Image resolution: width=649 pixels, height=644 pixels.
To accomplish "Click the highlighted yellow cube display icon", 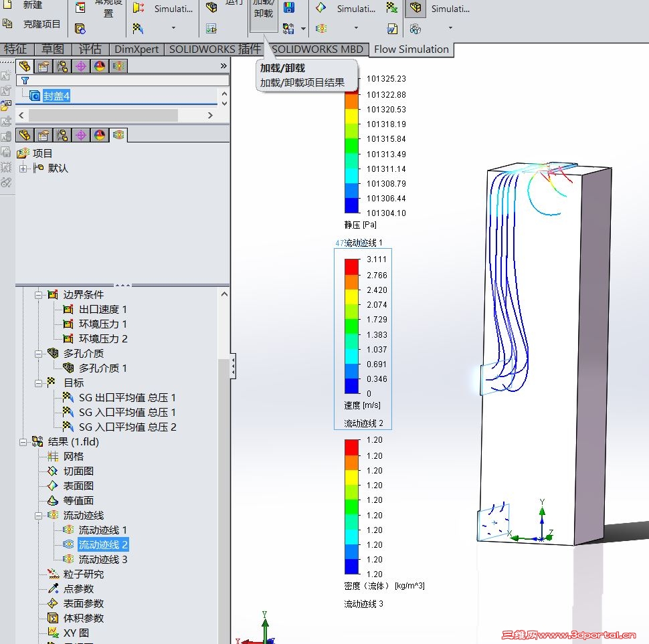I will (x=415, y=7).
